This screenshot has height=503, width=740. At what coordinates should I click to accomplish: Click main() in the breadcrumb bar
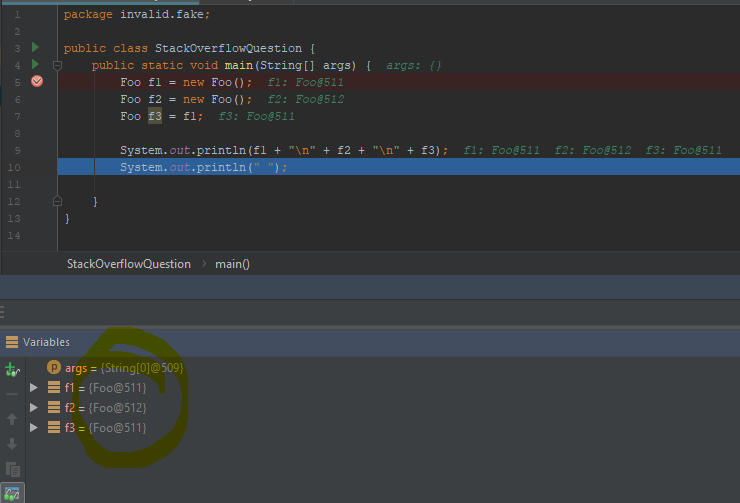[x=232, y=264]
